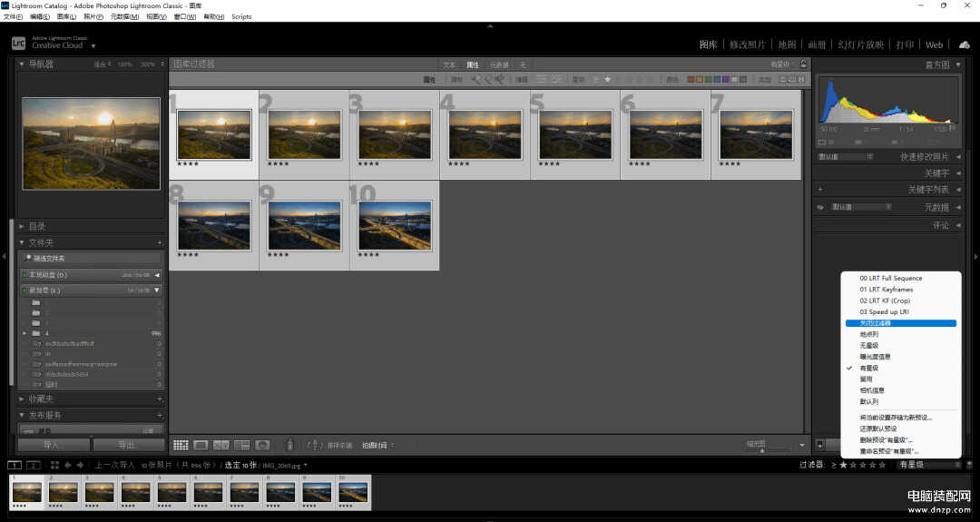Add collection with plus in 收藏夹 panel
The height and width of the screenshot is (522, 980).
[160, 399]
